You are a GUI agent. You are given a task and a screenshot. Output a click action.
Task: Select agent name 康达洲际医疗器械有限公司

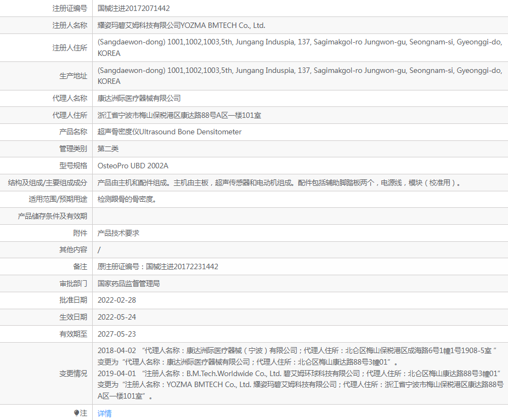(139, 98)
